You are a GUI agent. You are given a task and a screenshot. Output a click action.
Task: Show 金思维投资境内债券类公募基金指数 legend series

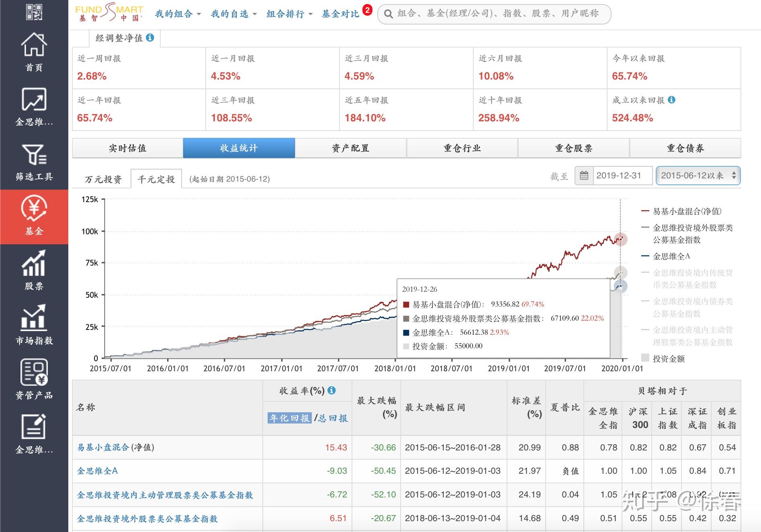pos(687,307)
